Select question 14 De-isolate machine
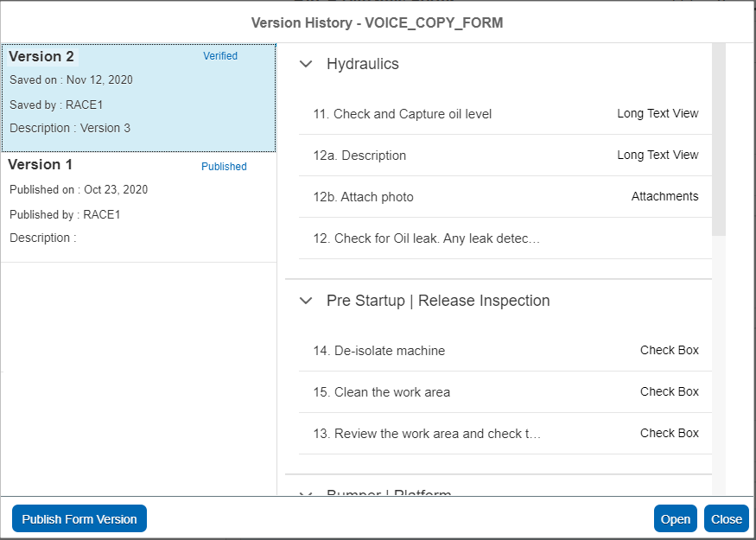The height and width of the screenshot is (540, 756). tap(379, 350)
